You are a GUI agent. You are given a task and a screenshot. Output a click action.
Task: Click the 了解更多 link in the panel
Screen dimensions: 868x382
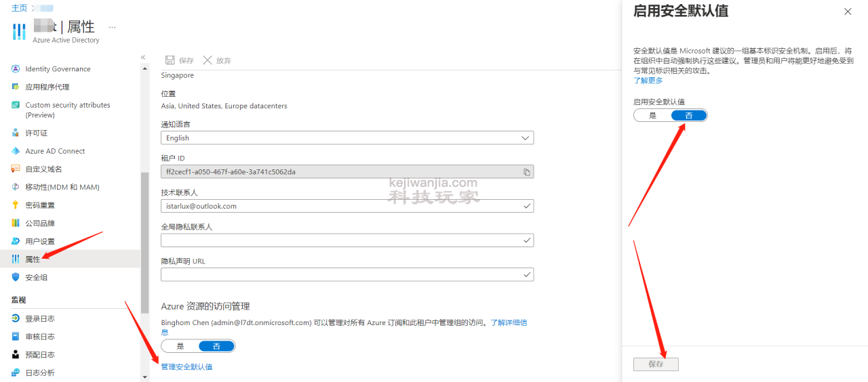point(648,80)
